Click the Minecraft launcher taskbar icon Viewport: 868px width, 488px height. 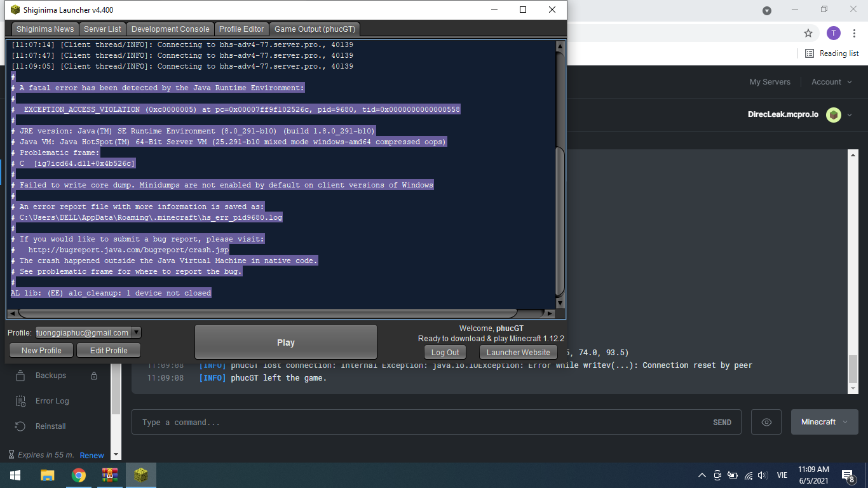coord(141,475)
